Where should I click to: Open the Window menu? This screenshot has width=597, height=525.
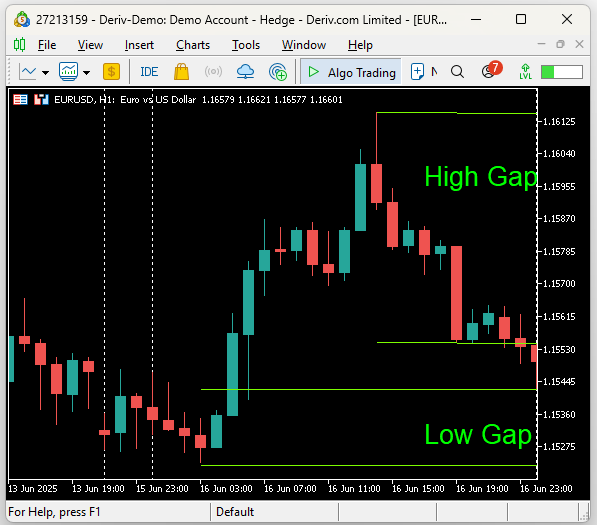click(x=304, y=45)
